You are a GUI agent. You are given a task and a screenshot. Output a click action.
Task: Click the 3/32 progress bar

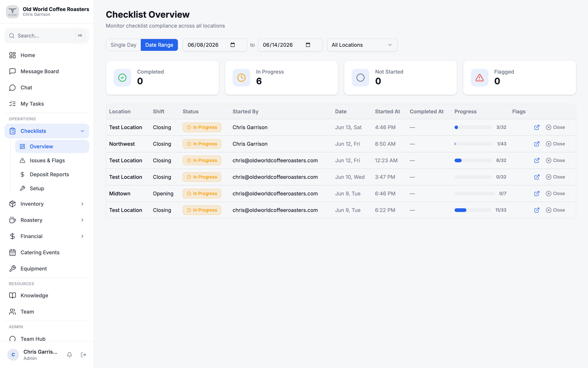(473, 127)
